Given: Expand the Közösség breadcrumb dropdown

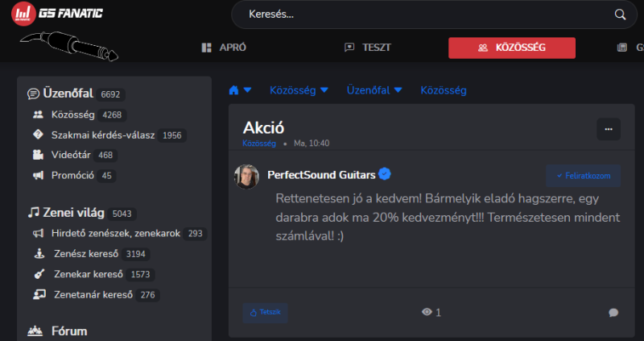Looking at the screenshot, I should click(324, 90).
